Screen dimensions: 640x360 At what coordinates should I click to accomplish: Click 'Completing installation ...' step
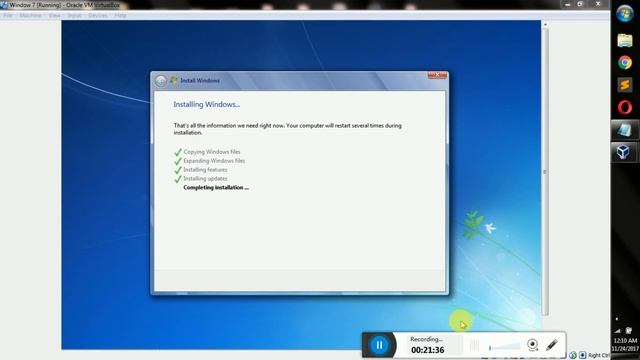point(216,188)
